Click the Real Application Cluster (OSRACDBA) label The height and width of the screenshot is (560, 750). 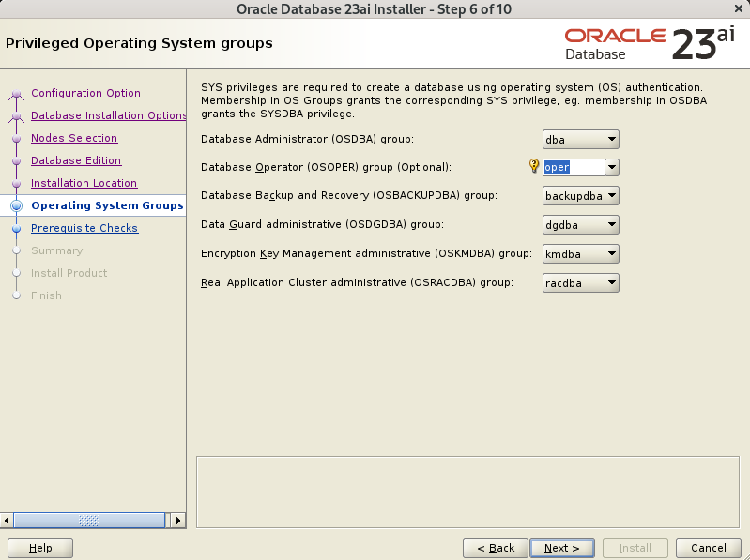tap(357, 282)
